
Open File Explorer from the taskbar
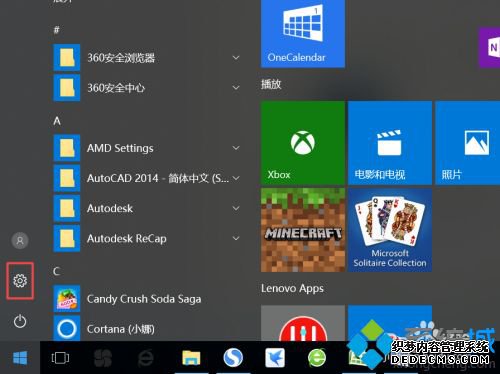point(191,358)
